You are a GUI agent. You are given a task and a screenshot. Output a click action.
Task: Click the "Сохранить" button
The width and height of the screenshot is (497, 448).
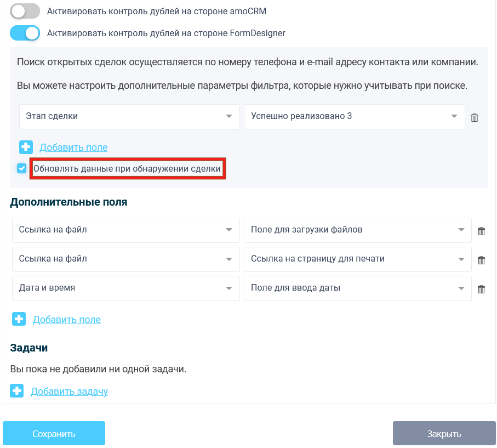(54, 433)
